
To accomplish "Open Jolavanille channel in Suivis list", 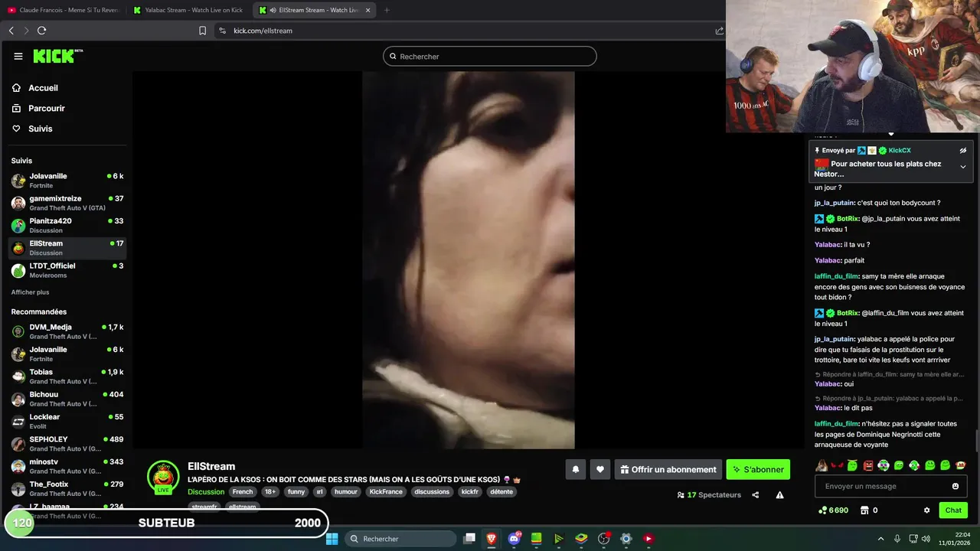I will pyautogui.click(x=67, y=181).
